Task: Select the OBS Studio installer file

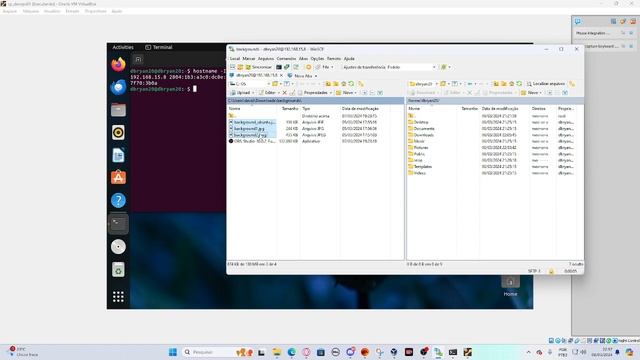Action: pyautogui.click(x=252, y=141)
